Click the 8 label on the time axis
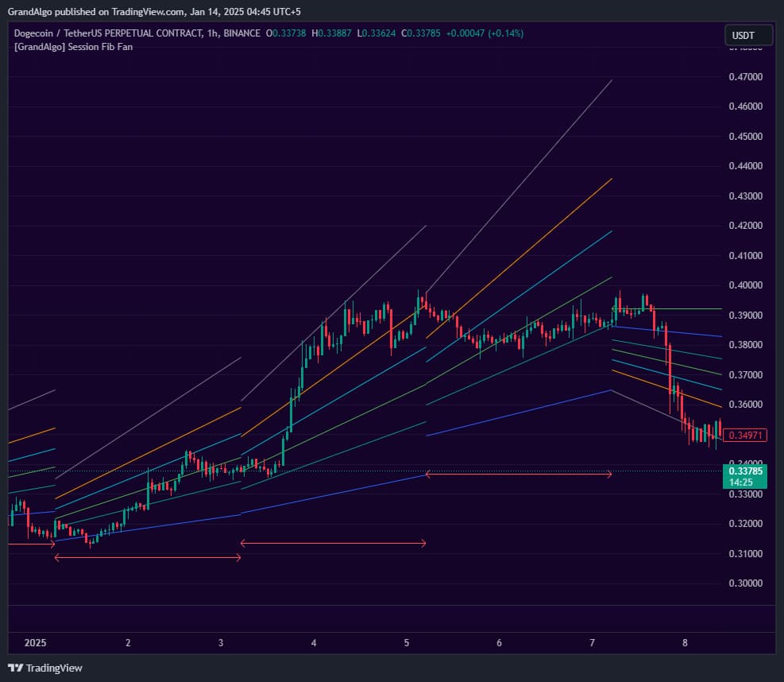The image size is (784, 682). click(x=685, y=644)
